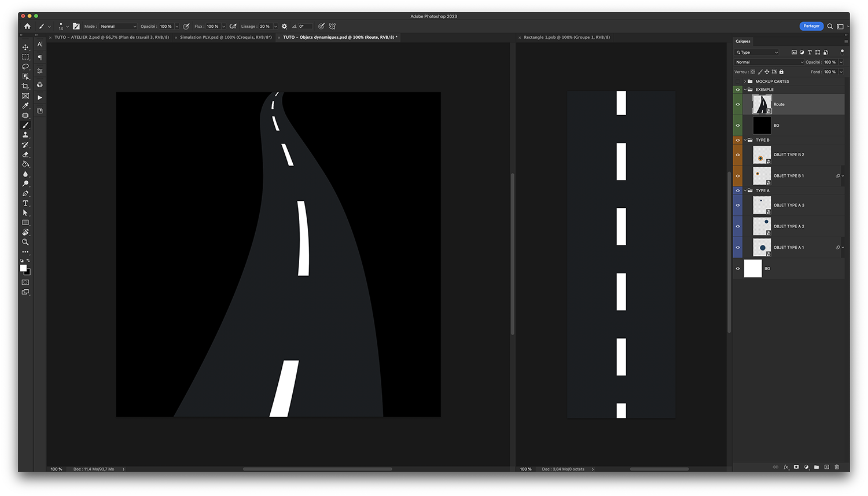Switch to Simulation PLV.psd tab
This screenshot has height=496, width=868.
point(226,37)
